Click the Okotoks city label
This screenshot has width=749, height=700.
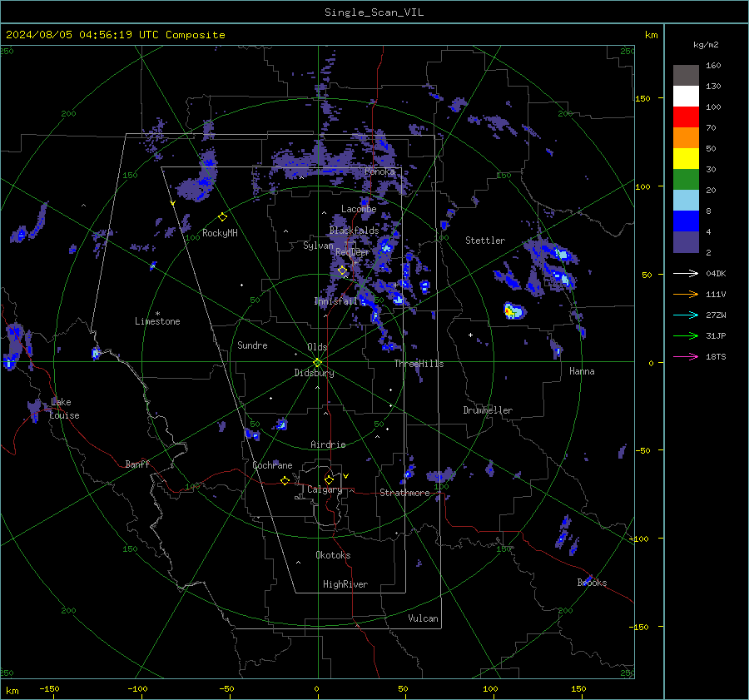point(333,556)
